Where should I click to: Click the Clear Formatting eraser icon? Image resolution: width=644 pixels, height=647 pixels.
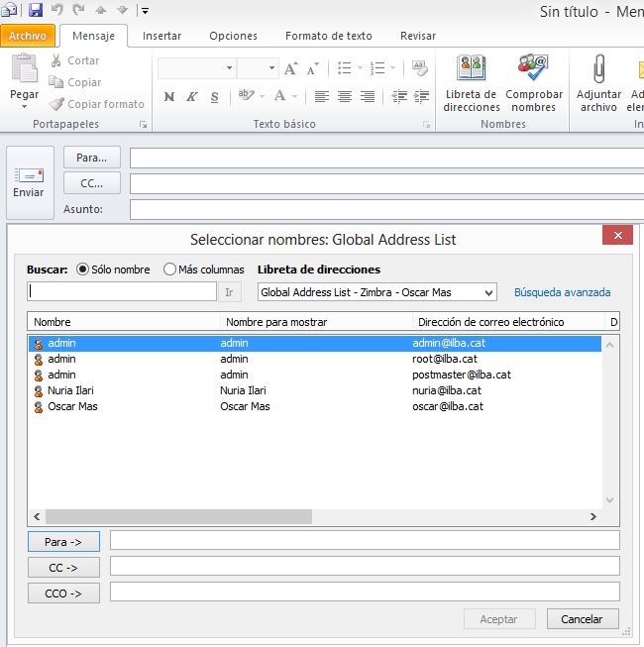tap(420, 68)
